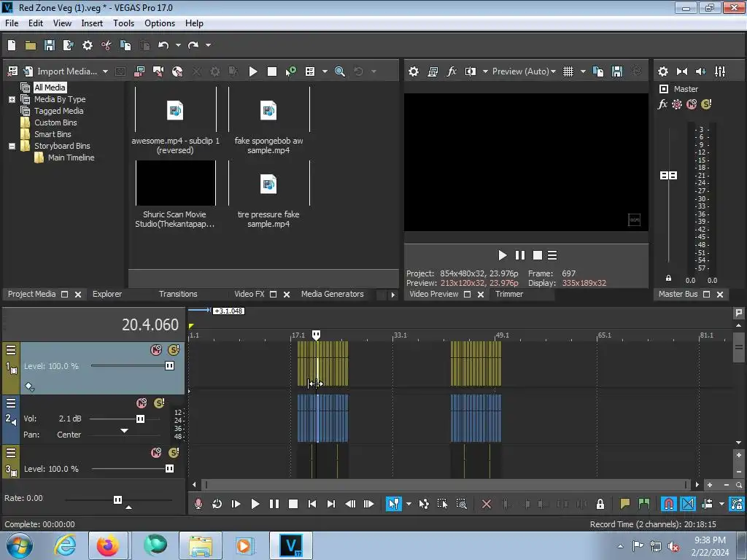The image size is (747, 560).
Task: Click the Video Preview FX icon
Action: click(x=452, y=71)
